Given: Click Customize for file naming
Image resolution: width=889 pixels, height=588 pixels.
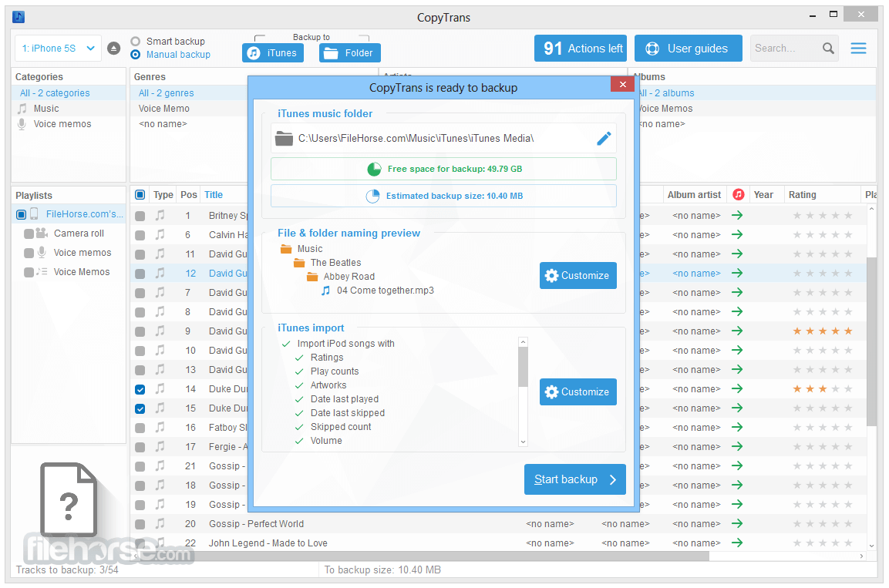Looking at the screenshot, I should (578, 275).
